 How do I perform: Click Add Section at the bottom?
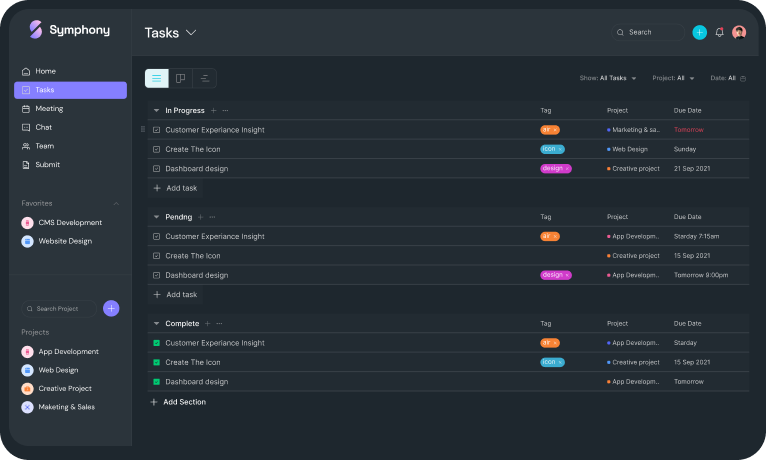pyautogui.click(x=178, y=402)
